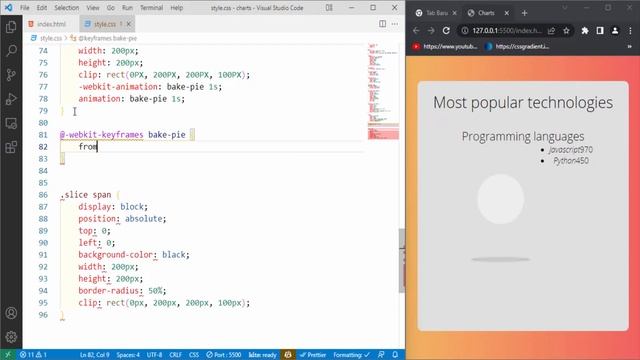Change line endings via CRLF
The image size is (640, 360).
(x=176, y=355)
